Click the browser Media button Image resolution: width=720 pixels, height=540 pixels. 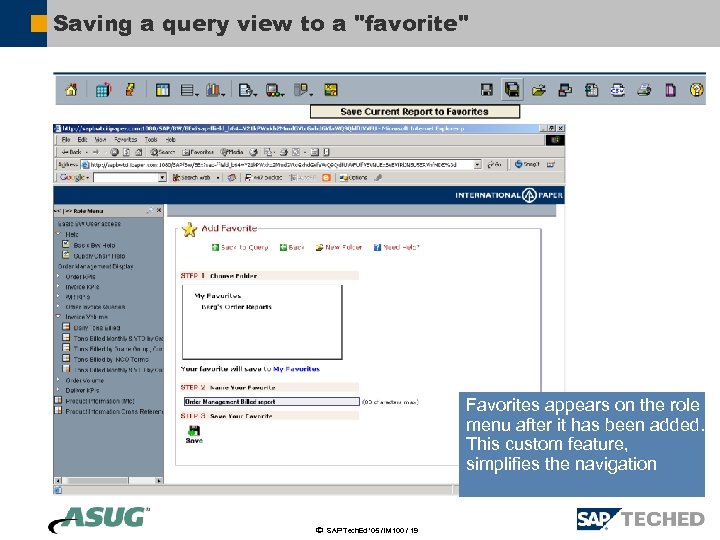pos(232,152)
